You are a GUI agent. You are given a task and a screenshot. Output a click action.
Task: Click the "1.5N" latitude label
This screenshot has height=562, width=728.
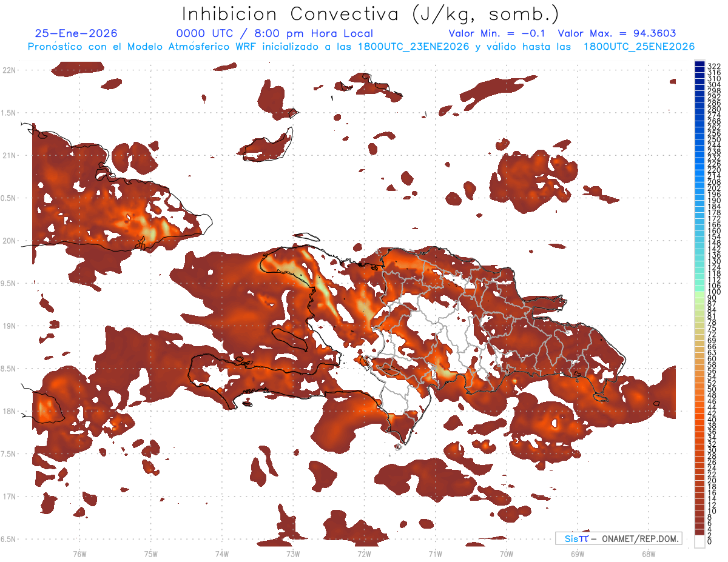click(9, 113)
